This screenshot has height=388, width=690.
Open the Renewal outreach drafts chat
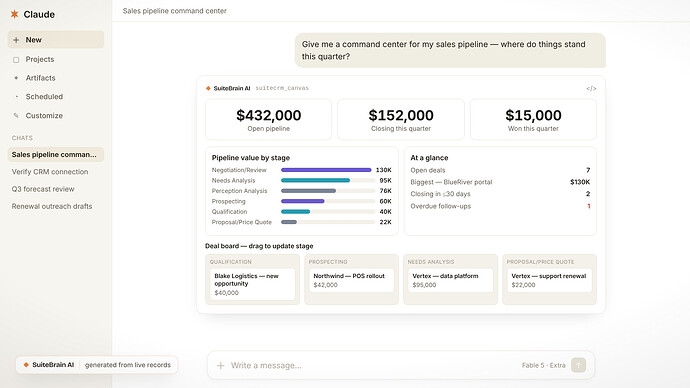56,206
